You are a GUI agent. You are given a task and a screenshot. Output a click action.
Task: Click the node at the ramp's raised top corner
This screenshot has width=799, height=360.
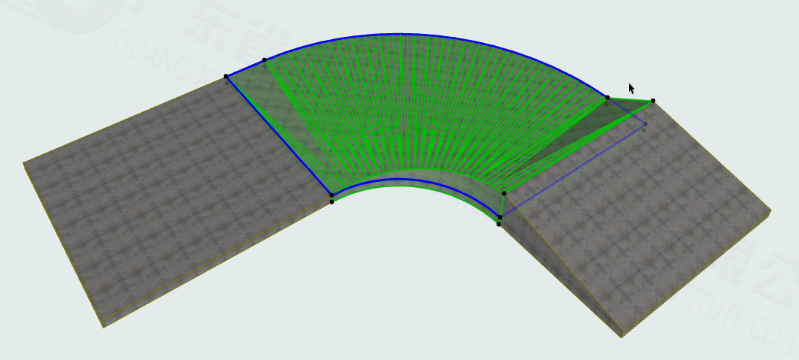tap(653, 101)
